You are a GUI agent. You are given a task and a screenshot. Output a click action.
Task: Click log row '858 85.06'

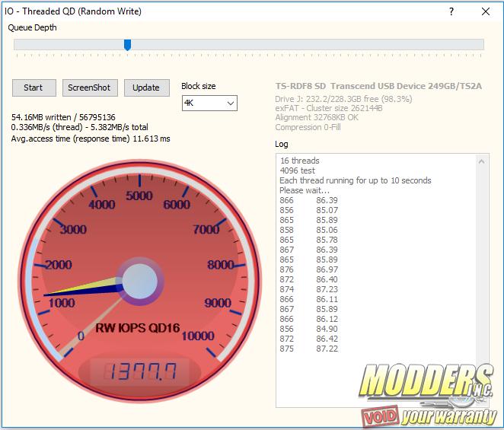pos(308,230)
